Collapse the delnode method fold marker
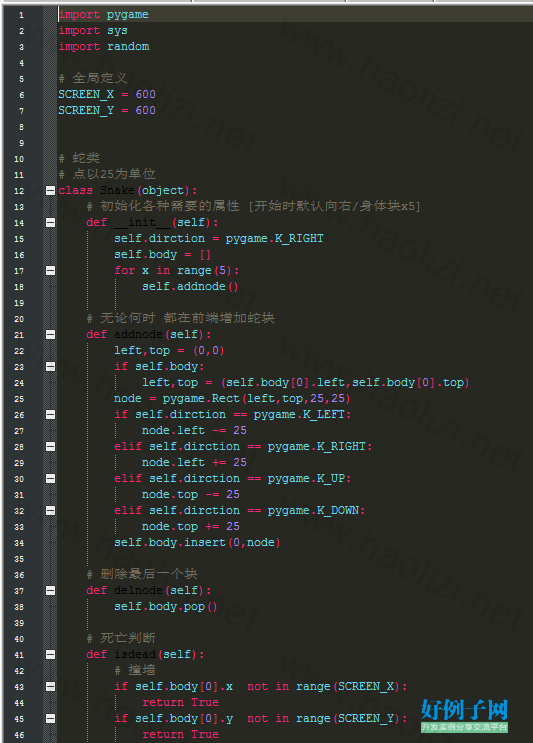 point(50,590)
